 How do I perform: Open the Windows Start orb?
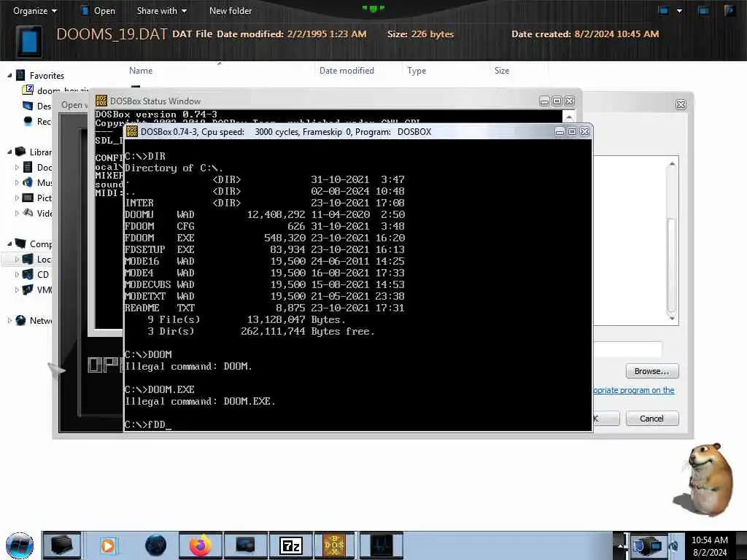(x=20, y=545)
